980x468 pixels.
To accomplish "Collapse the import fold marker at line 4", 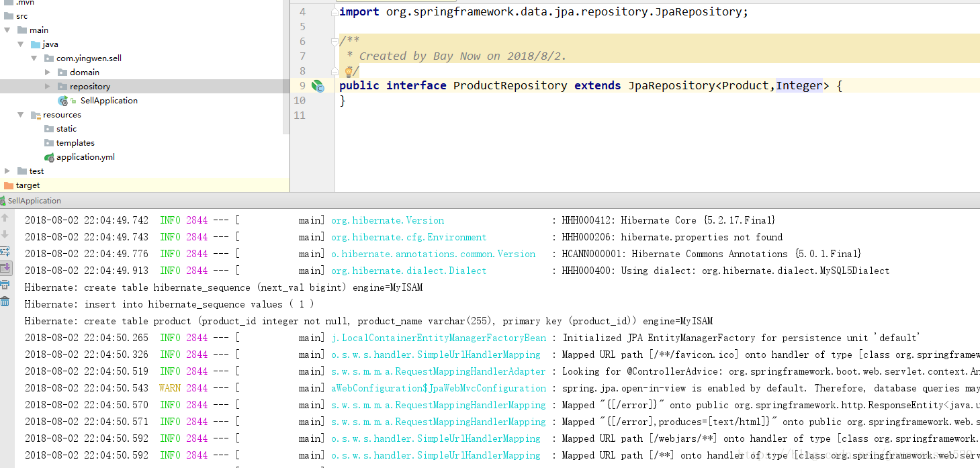I will pos(335,12).
